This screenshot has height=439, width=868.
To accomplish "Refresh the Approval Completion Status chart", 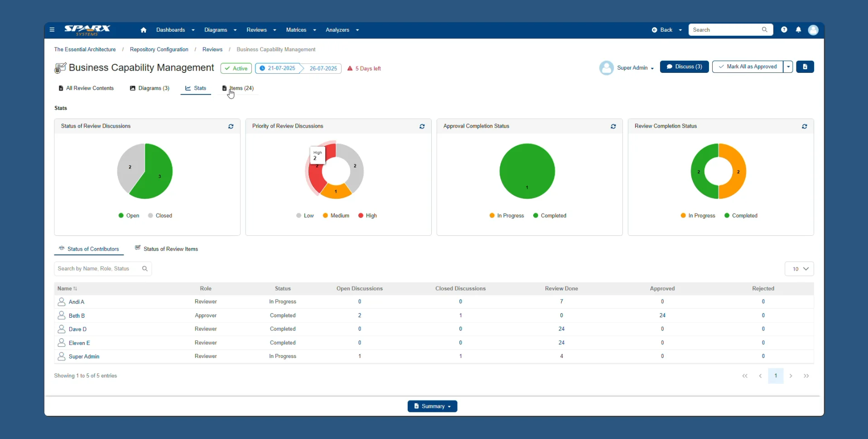I will click(x=613, y=126).
